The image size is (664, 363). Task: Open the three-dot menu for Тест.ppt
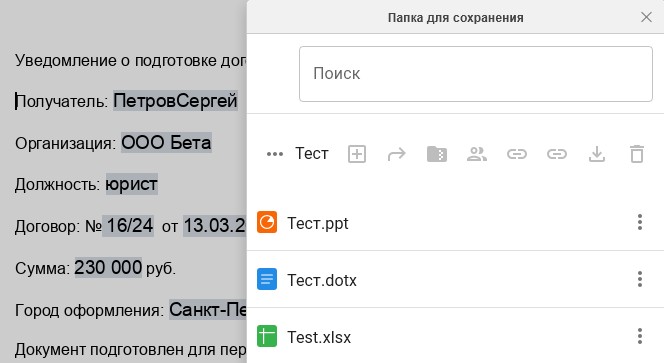click(640, 222)
